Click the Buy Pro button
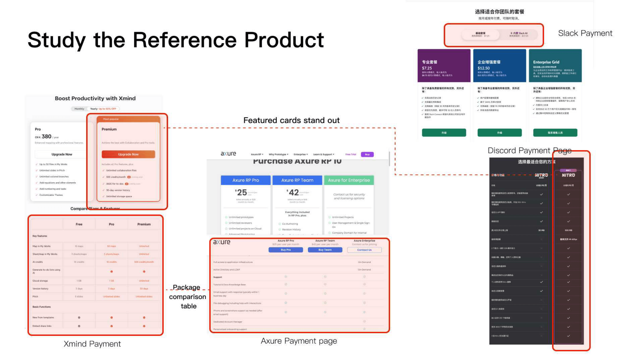The height and width of the screenshot is (362, 644). 286,250
